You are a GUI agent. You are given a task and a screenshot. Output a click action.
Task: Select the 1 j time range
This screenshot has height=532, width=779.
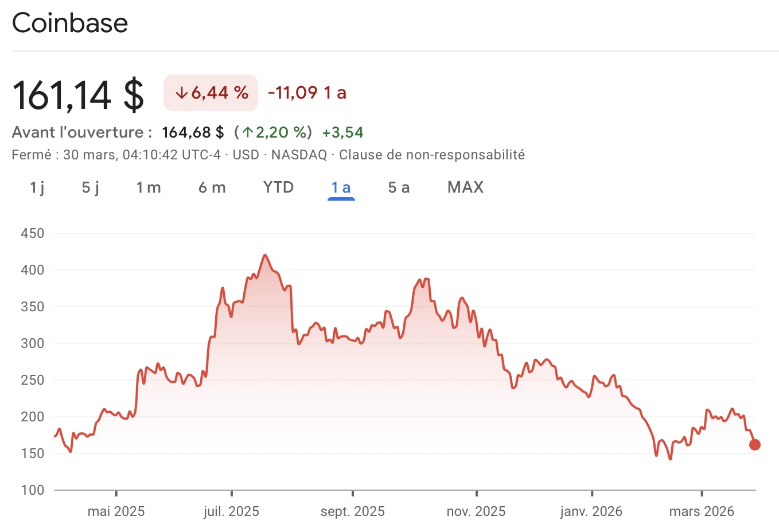point(37,187)
